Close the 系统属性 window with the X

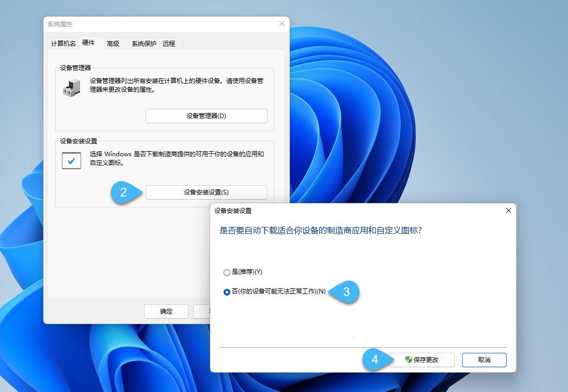pos(281,24)
